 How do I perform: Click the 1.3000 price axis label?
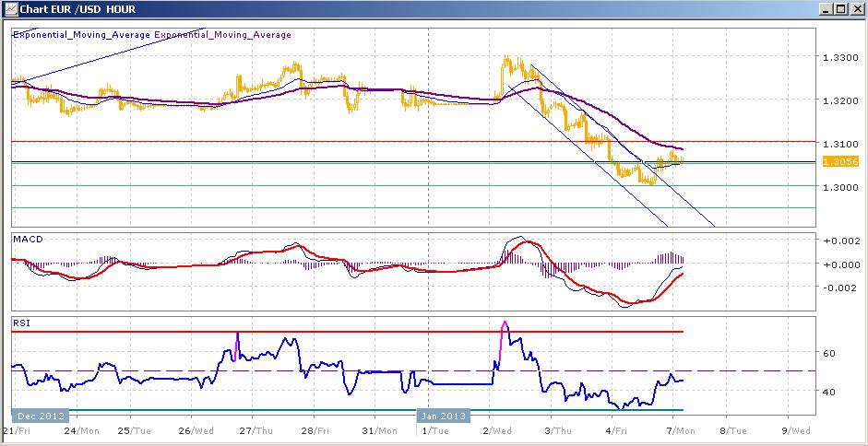tap(839, 187)
